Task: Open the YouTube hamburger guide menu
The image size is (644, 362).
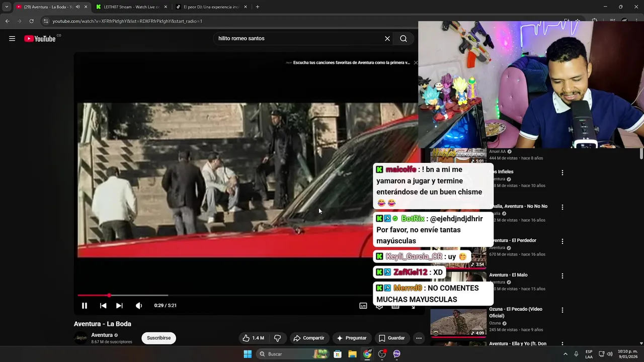Action: coord(12,39)
